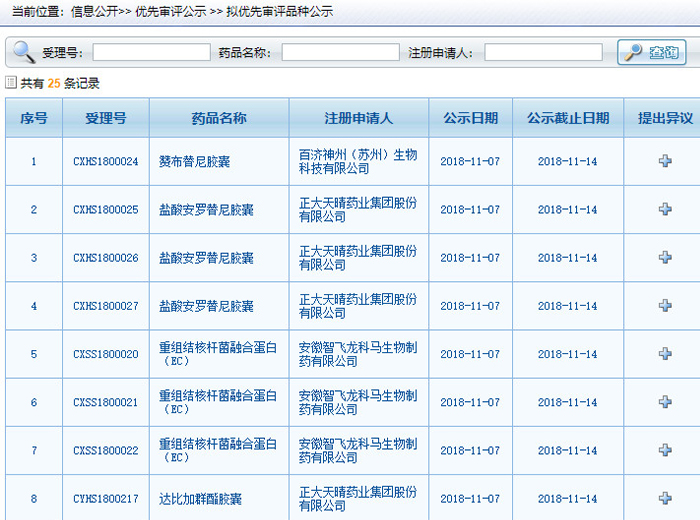Click the plus icon for CXHS1800024
This screenshot has width=700, height=520.
[x=665, y=161]
